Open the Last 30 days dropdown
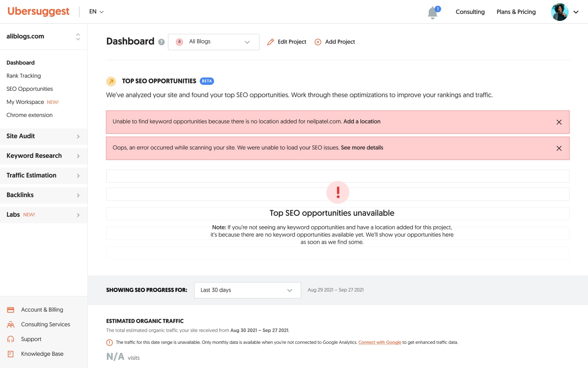 click(x=248, y=290)
